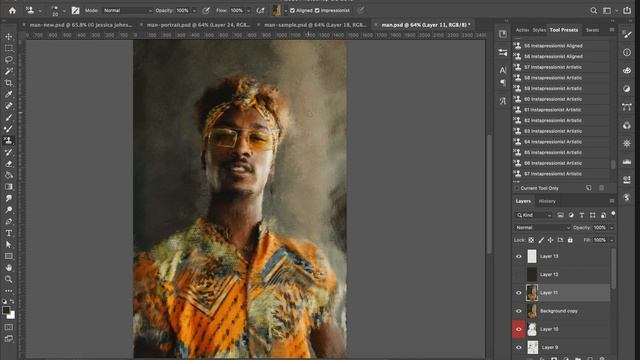Select Layer 11 thumbnail
The width and height of the screenshot is (640, 360).
(532, 293)
